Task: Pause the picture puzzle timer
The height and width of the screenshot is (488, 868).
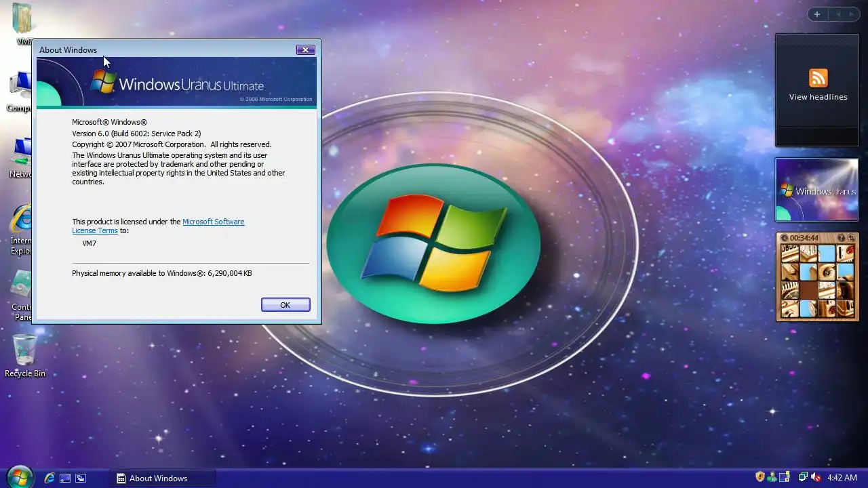Action: coord(784,238)
